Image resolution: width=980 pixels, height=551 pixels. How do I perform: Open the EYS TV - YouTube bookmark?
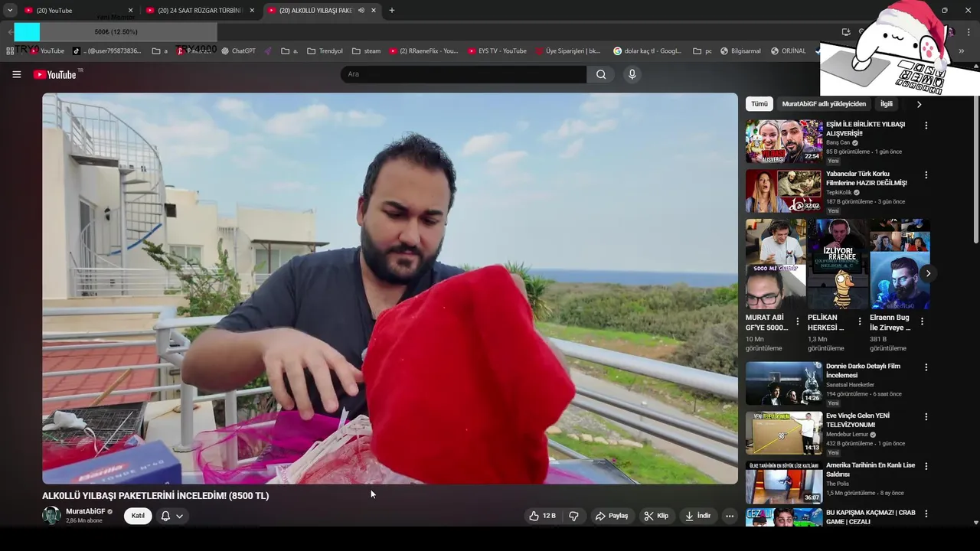click(x=496, y=51)
